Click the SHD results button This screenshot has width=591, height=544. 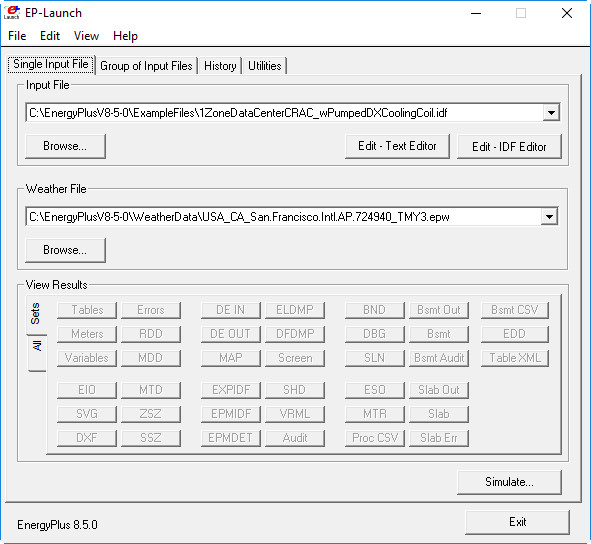[x=295, y=390]
